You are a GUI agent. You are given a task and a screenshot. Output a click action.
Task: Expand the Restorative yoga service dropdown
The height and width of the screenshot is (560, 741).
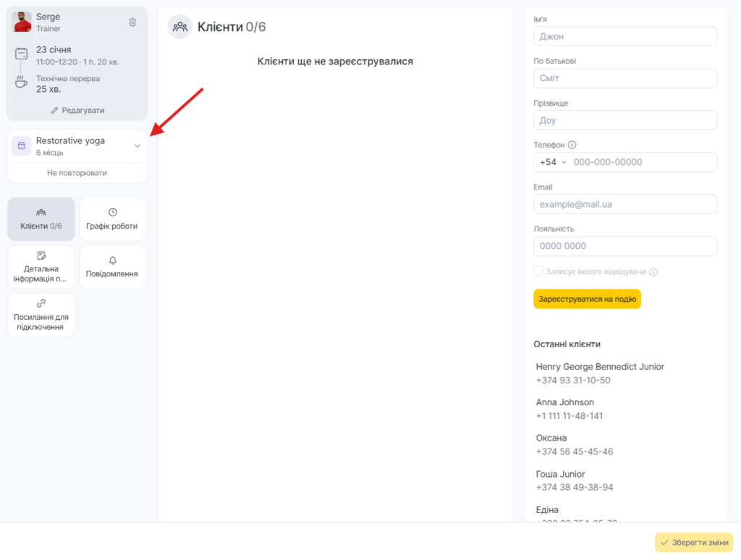(137, 146)
